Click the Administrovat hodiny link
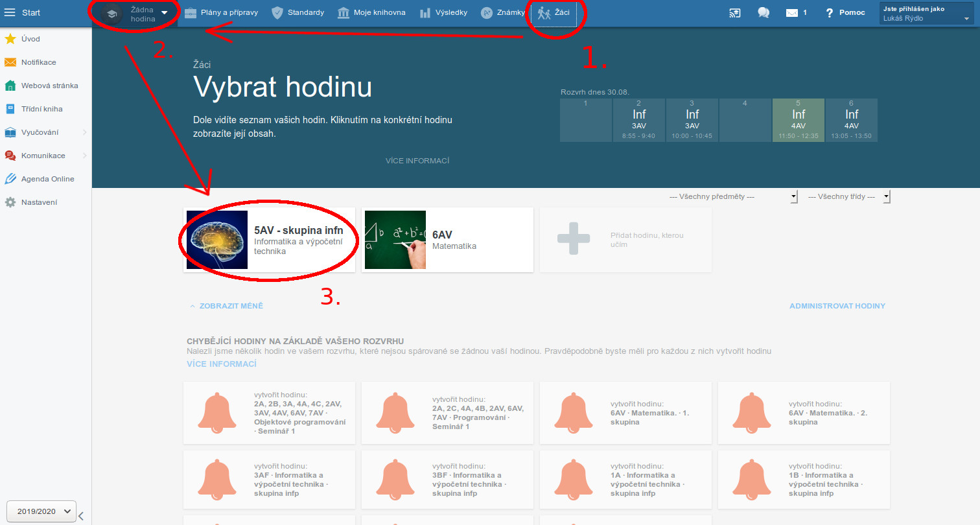 837,306
